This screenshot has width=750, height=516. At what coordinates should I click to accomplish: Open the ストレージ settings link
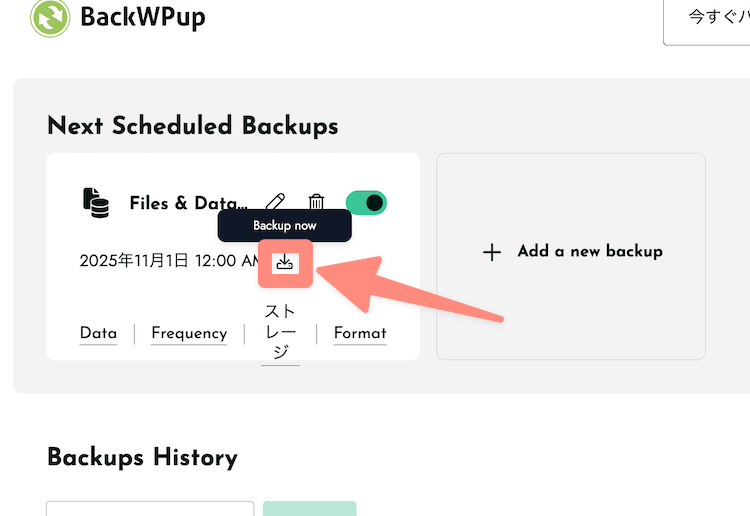280,332
